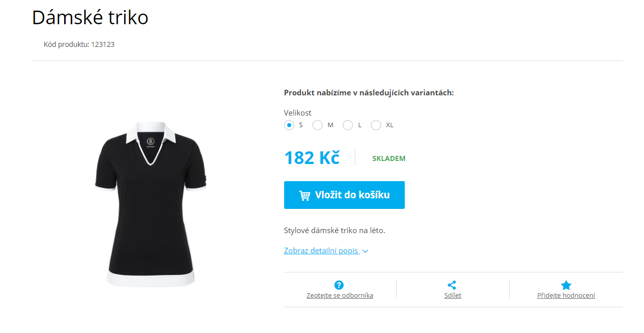Screen dimensions: 644x333
Task: Select size S radio button
Action: point(289,125)
